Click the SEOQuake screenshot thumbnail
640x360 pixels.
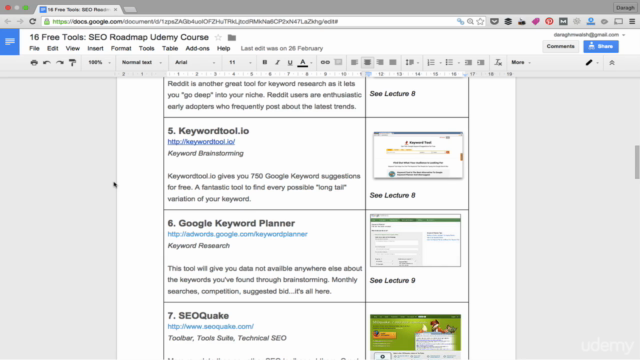pyautogui.click(x=416, y=337)
